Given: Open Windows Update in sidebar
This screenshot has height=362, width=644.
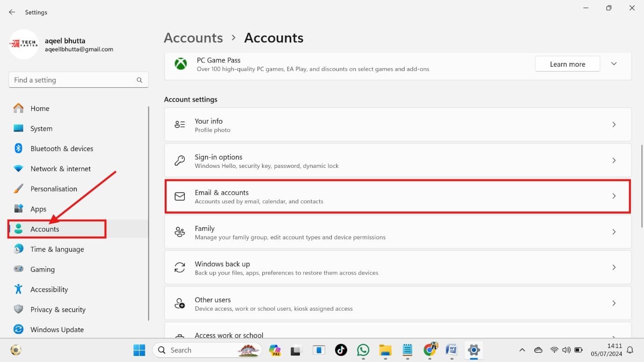Looking at the screenshot, I should pyautogui.click(x=57, y=329).
